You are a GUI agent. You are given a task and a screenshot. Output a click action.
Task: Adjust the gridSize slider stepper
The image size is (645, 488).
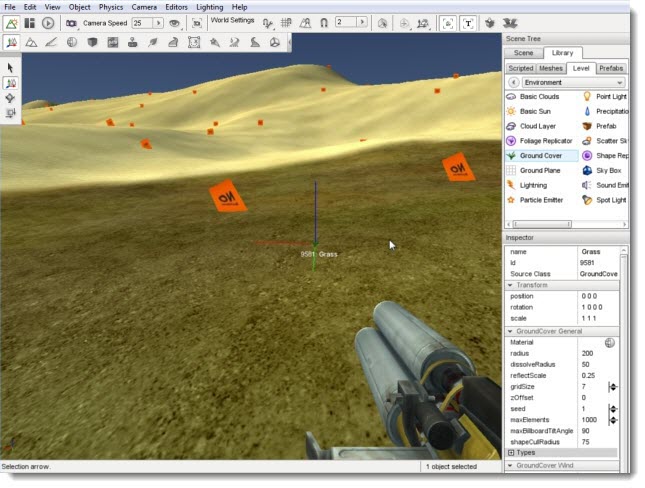(613, 387)
